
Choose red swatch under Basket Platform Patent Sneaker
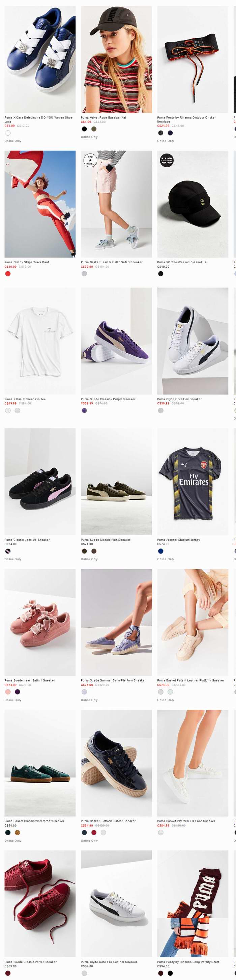click(x=94, y=833)
